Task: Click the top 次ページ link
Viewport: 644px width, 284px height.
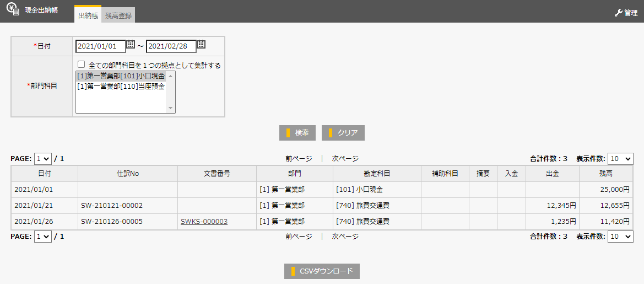Action: [x=345, y=159]
